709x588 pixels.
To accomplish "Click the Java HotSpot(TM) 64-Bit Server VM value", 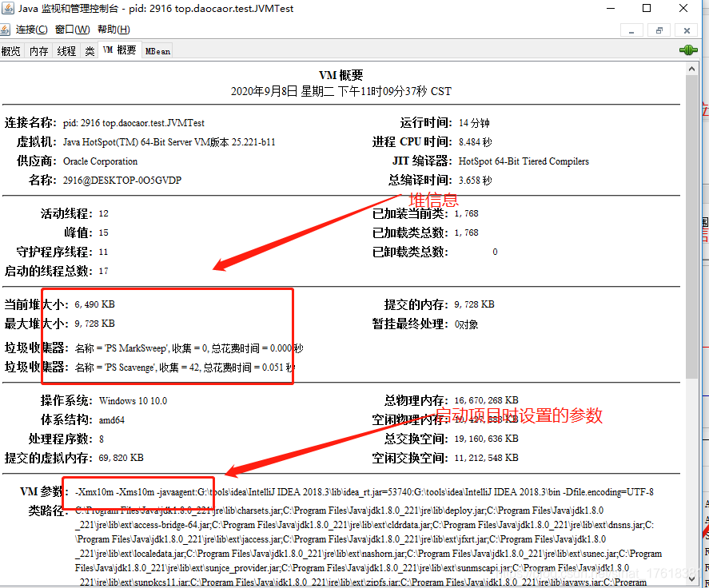I will click(169, 142).
